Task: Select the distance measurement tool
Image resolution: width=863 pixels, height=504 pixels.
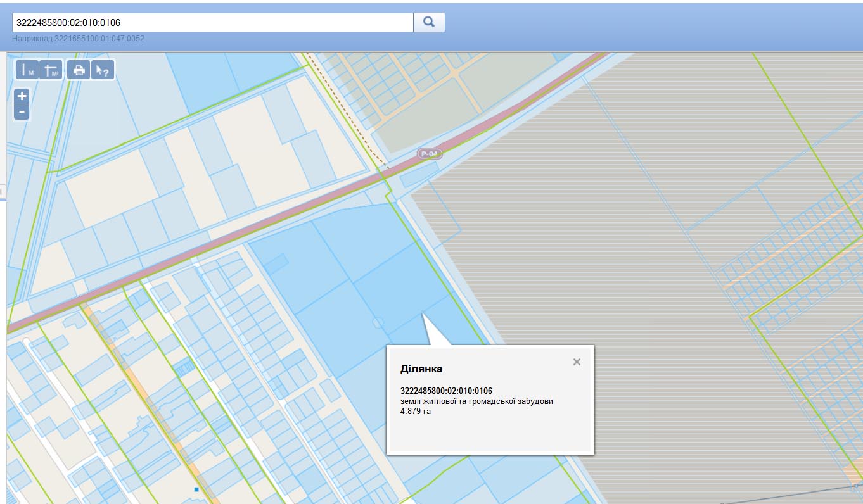Action: tap(27, 70)
